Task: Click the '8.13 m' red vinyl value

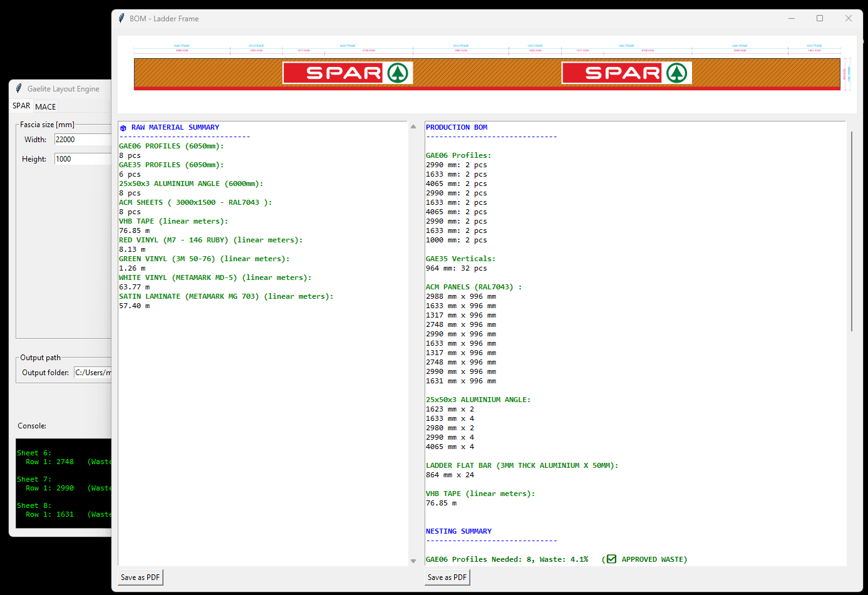Action: pos(132,249)
